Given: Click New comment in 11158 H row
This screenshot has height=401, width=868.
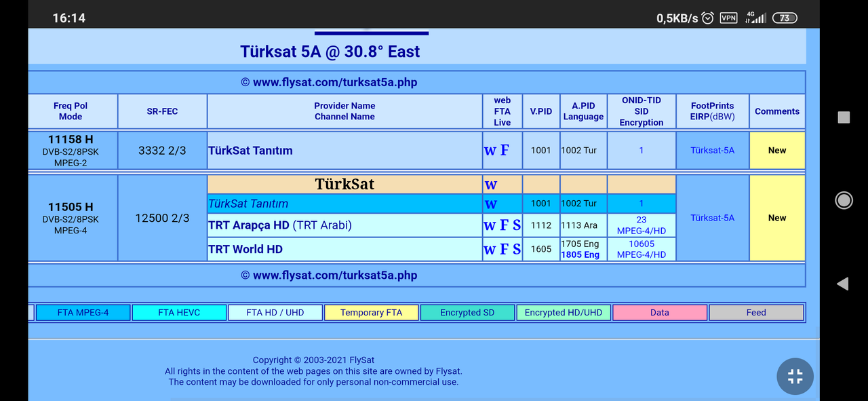Looking at the screenshot, I should [x=777, y=151].
